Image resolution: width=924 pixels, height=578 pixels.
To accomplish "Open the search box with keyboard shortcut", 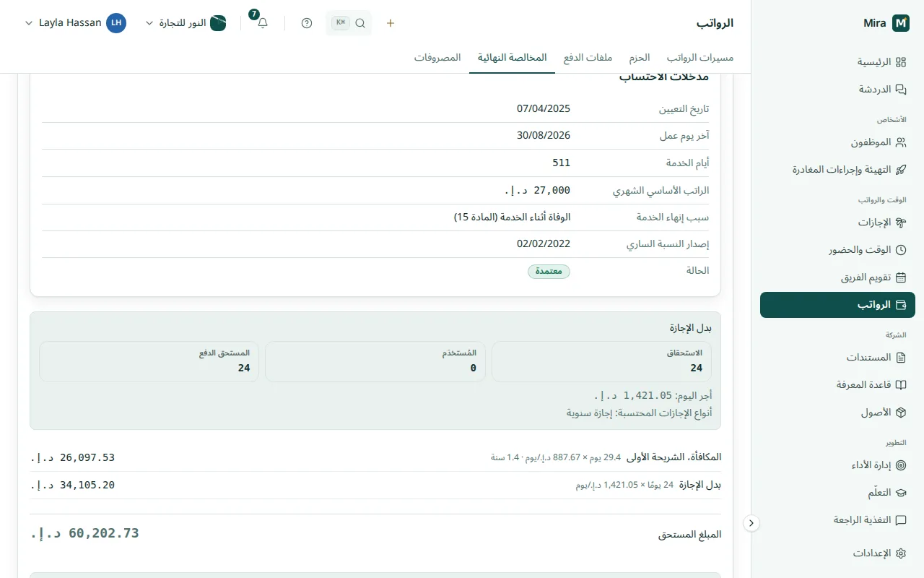I will [349, 23].
